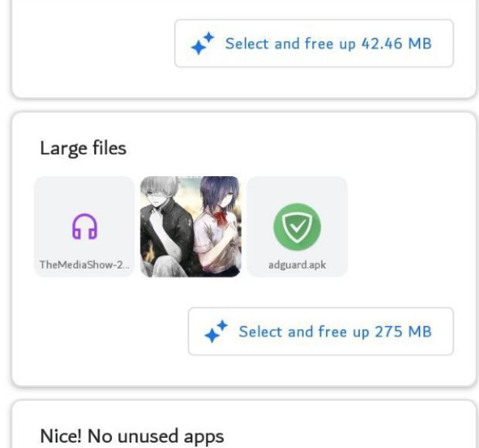Click the "adguard.apk" file name label

tap(297, 265)
